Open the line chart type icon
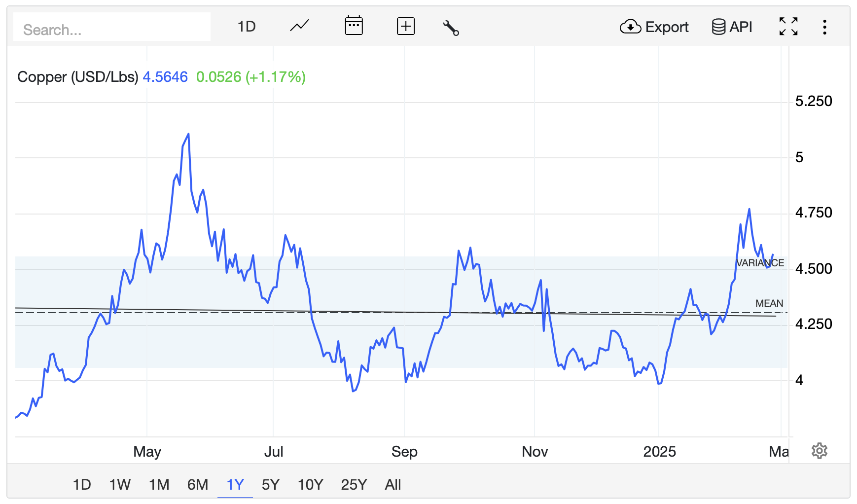 pyautogui.click(x=299, y=26)
